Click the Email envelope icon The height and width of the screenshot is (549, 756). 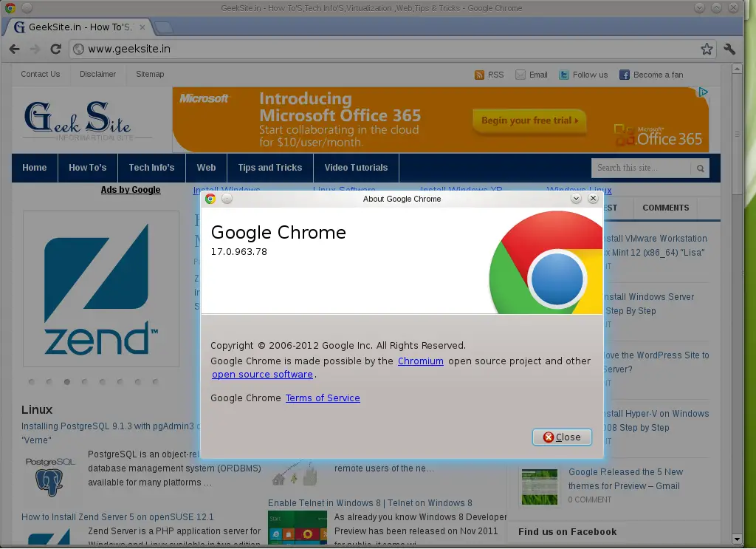(x=520, y=75)
